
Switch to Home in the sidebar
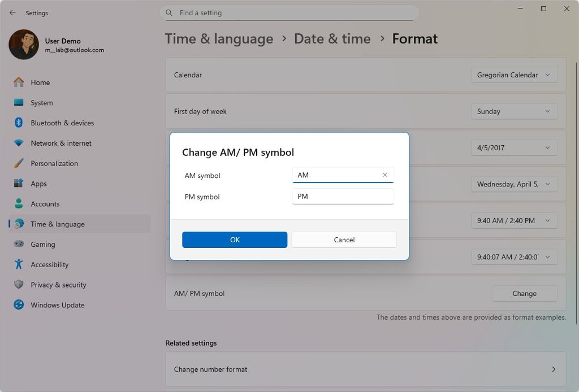40,82
